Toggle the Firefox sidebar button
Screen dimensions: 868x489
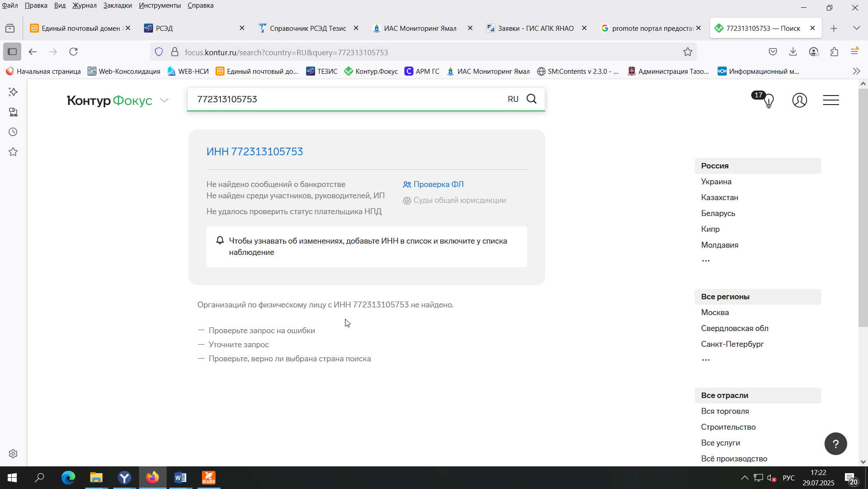12,52
